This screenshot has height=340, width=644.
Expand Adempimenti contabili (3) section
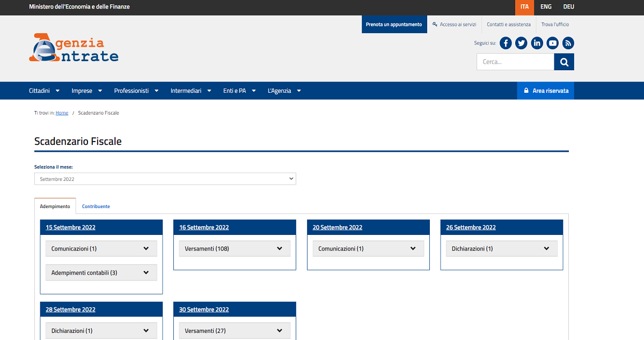click(x=101, y=272)
